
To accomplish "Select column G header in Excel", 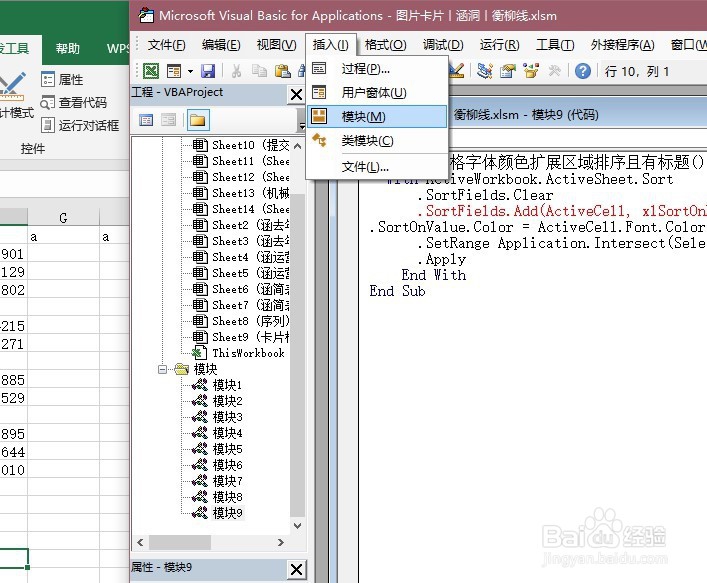I will 64,218.
